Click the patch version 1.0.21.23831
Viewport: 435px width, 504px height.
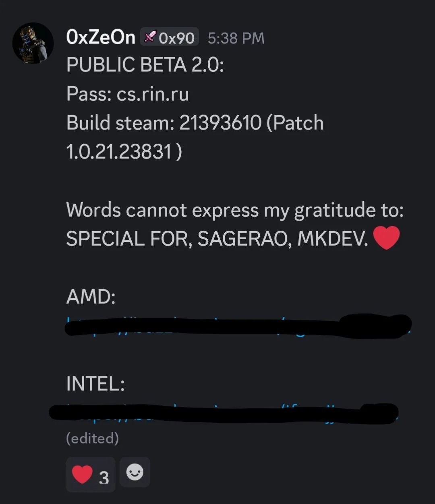click(x=119, y=152)
